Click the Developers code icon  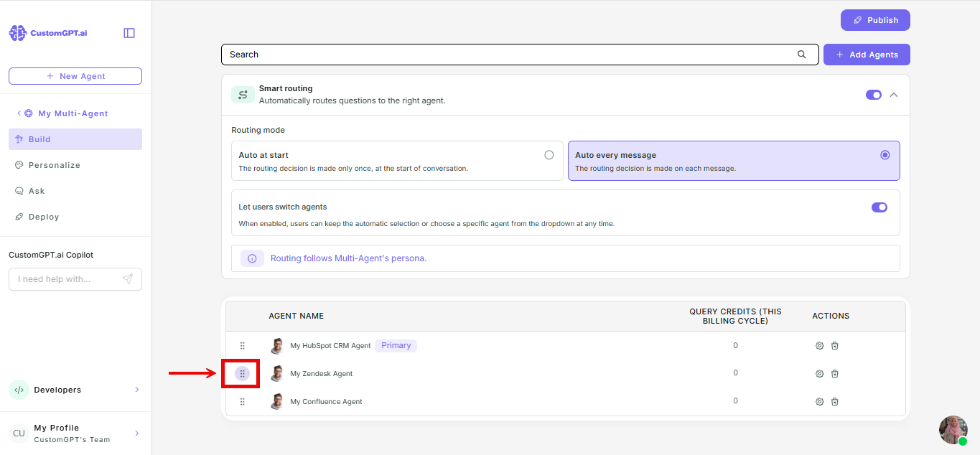tap(19, 390)
